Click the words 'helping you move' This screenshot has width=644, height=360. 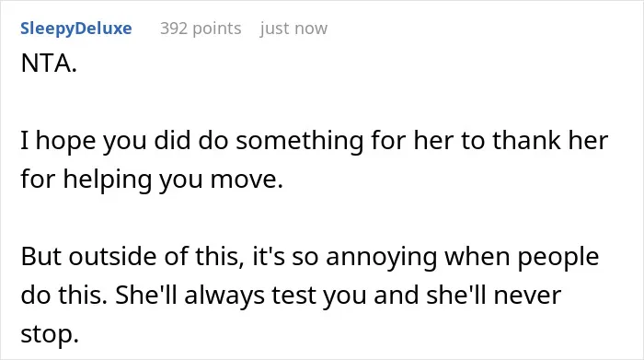tap(173, 180)
